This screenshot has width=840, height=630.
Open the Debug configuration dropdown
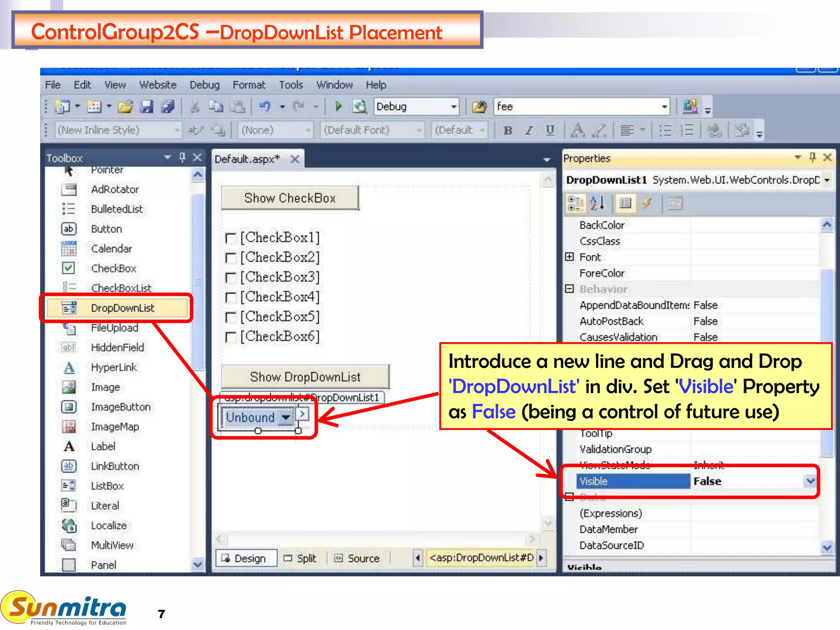tap(454, 107)
